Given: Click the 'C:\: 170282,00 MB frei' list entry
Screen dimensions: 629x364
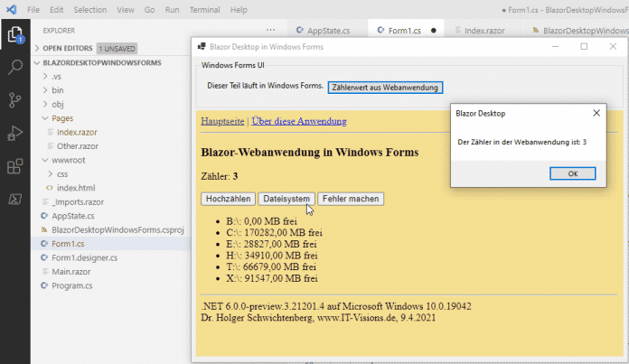Looking at the screenshot, I should coord(274,232).
